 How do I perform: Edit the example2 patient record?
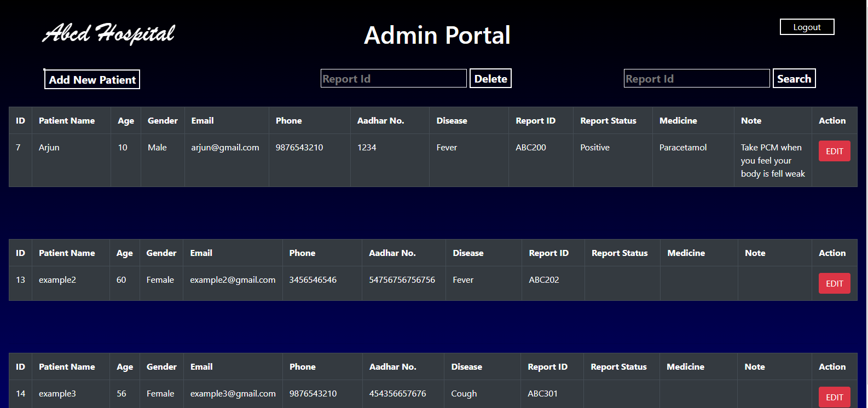[834, 283]
